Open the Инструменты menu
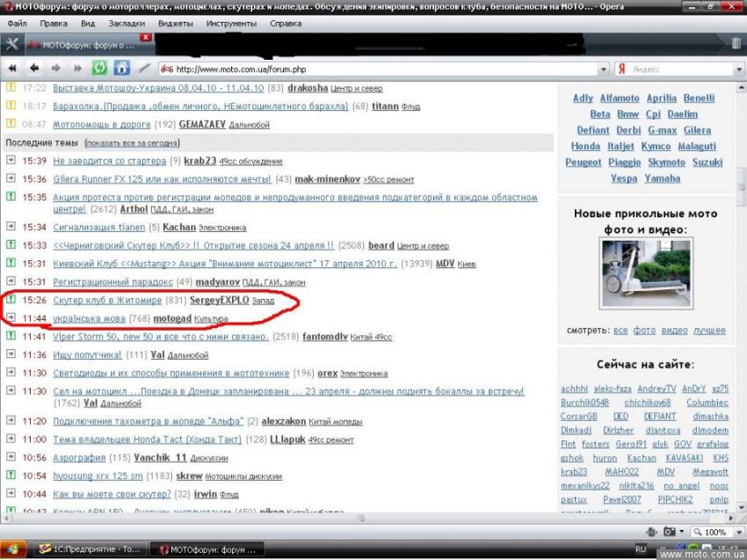 231,23
